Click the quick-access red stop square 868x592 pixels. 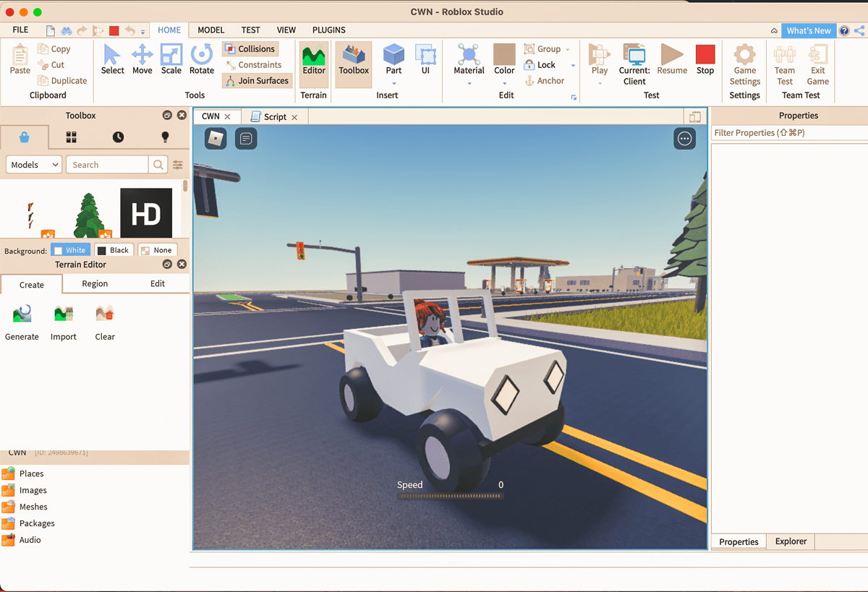click(x=114, y=30)
